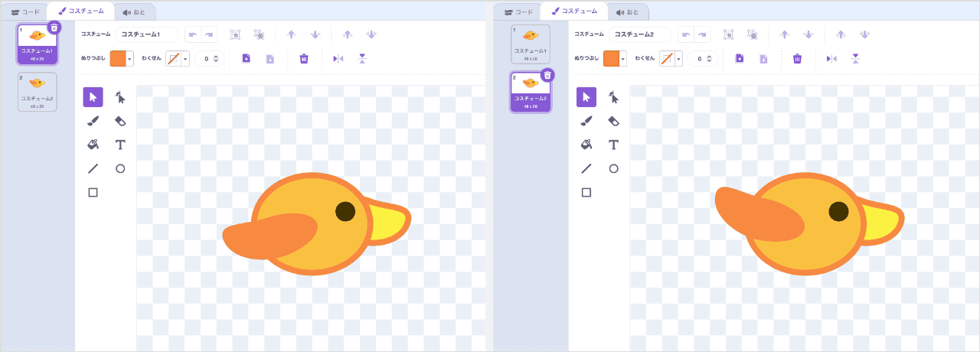Pick the fill bucket tool in left editor
This screenshot has width=980, height=352.
pyautogui.click(x=93, y=145)
